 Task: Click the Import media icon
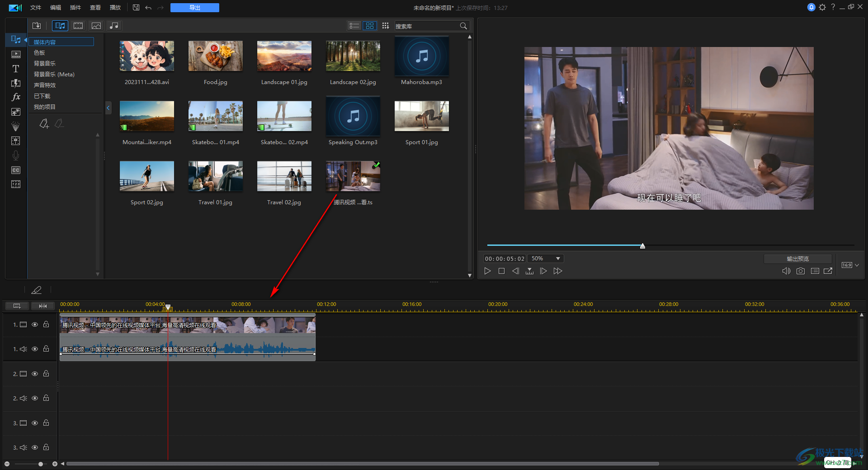point(37,26)
